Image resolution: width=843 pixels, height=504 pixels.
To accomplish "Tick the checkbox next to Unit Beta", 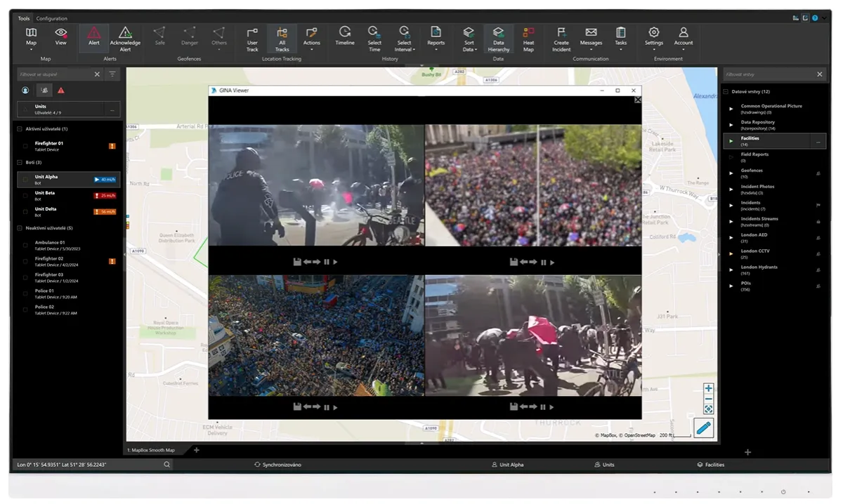I will [x=25, y=196].
